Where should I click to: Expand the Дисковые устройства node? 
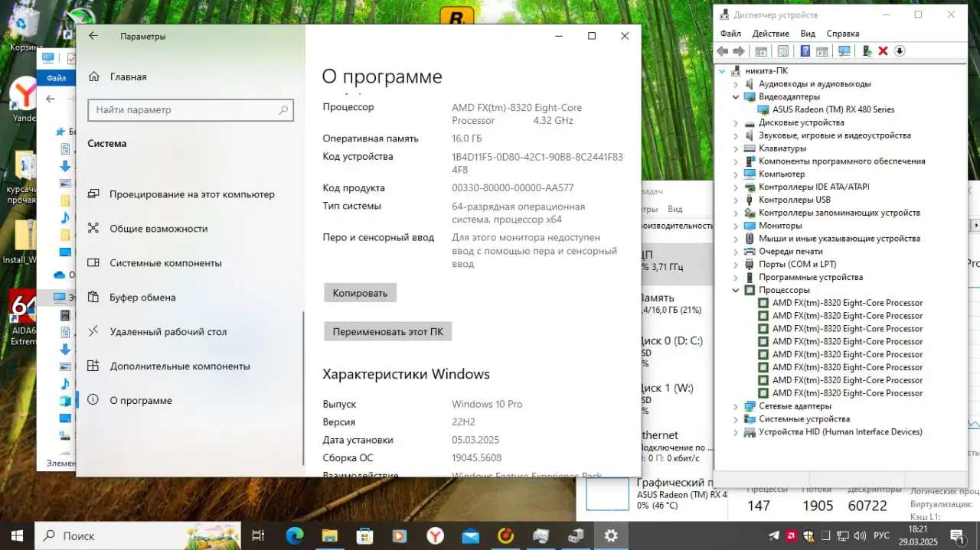click(737, 122)
